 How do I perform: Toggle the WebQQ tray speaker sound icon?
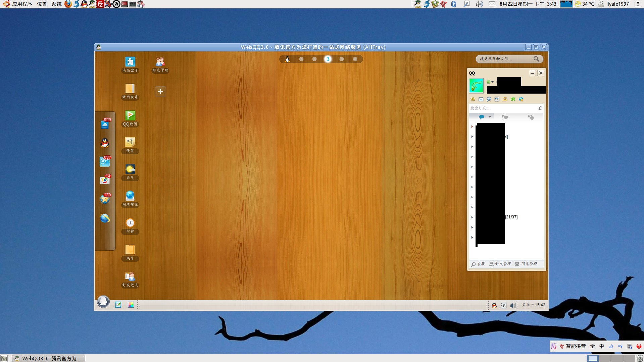[x=513, y=305]
